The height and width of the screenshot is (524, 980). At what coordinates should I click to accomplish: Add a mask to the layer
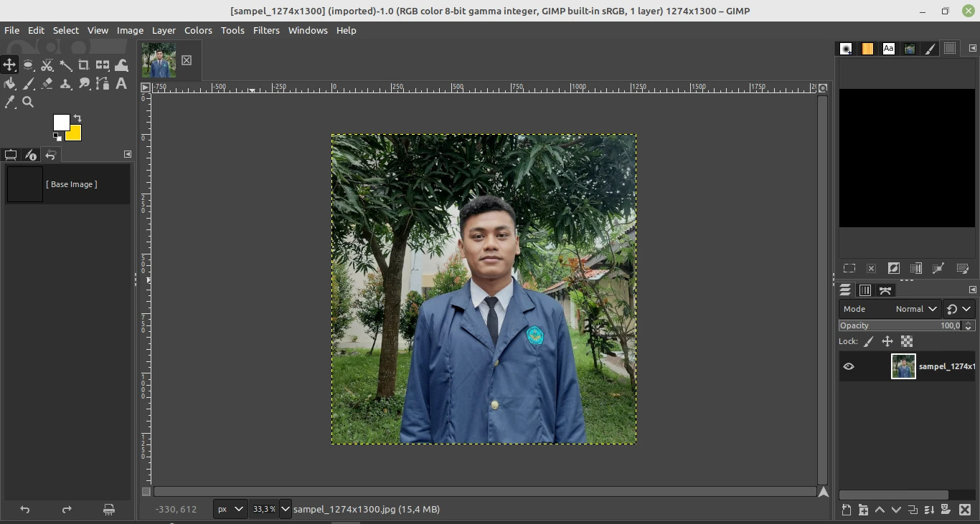(x=946, y=510)
